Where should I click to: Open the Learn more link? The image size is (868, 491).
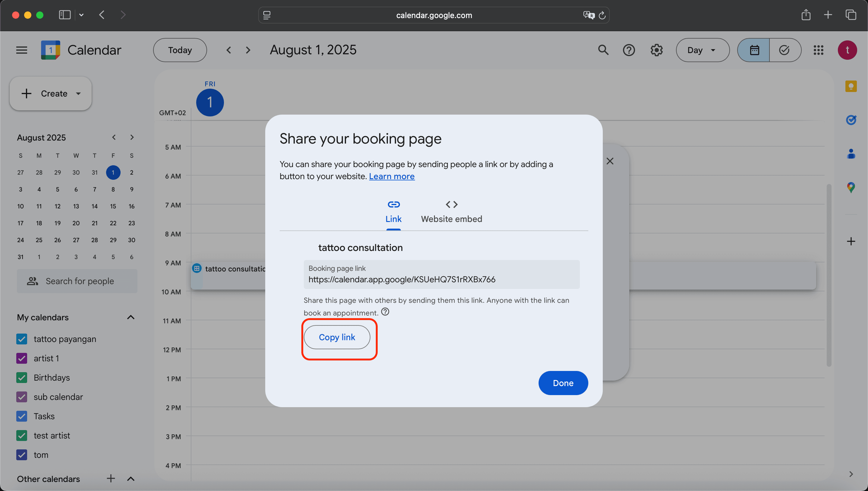pyautogui.click(x=392, y=176)
